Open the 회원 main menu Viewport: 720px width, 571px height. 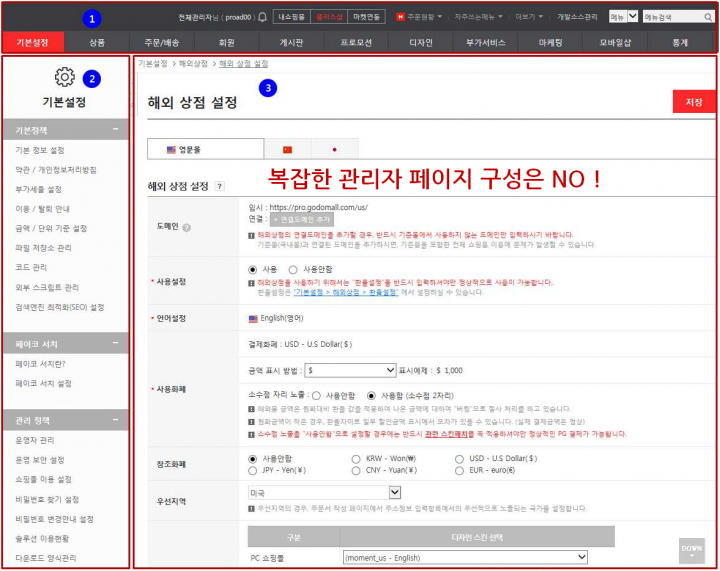coord(226,43)
